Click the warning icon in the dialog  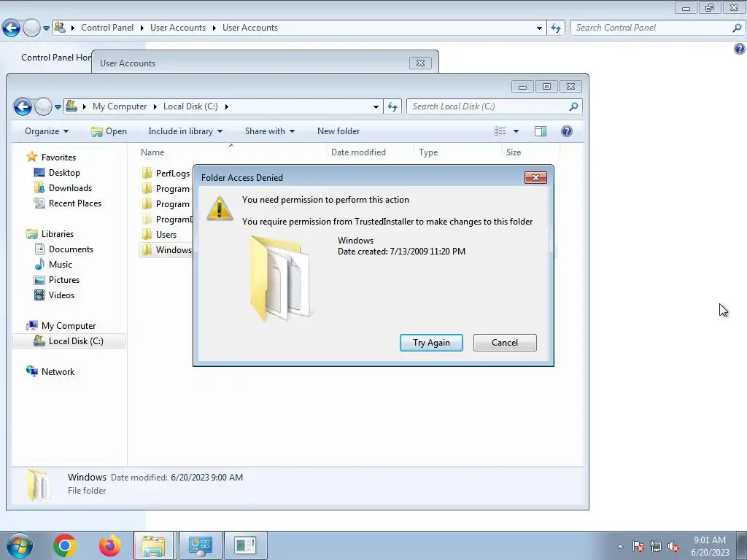pyautogui.click(x=219, y=209)
